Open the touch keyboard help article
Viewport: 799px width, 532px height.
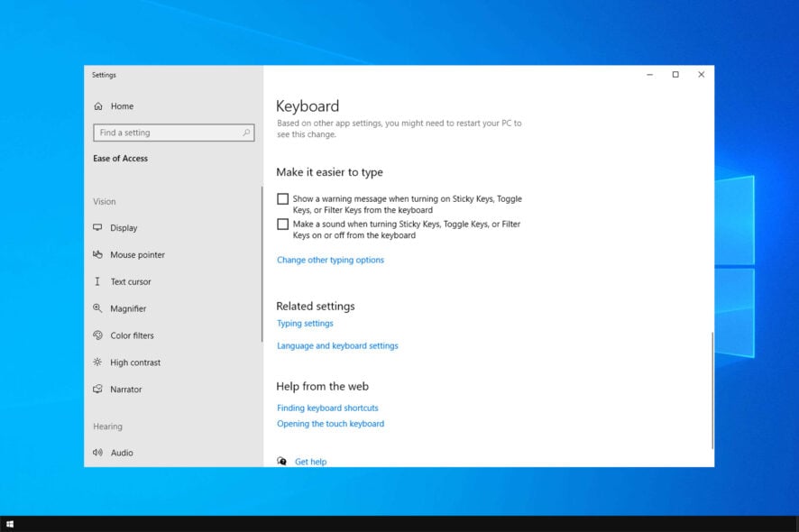330,424
